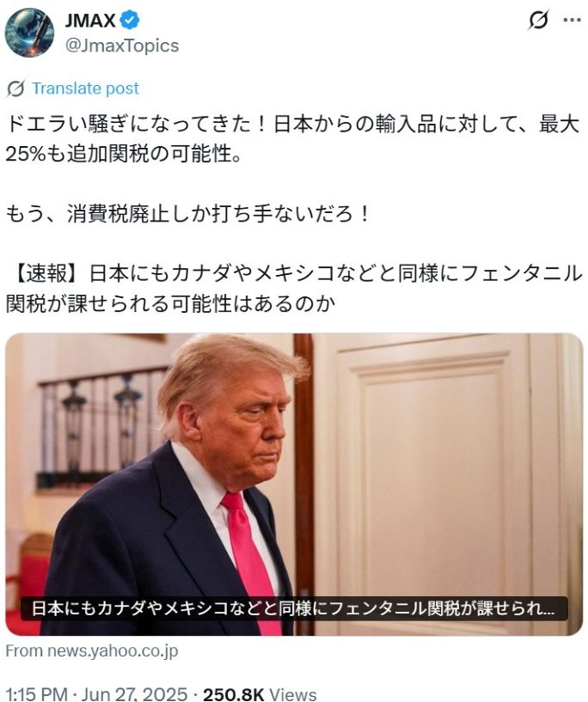Viewport: 588px width, 702px height.
Task: Click the Grok icon beside Translate post
Action: click(15, 89)
